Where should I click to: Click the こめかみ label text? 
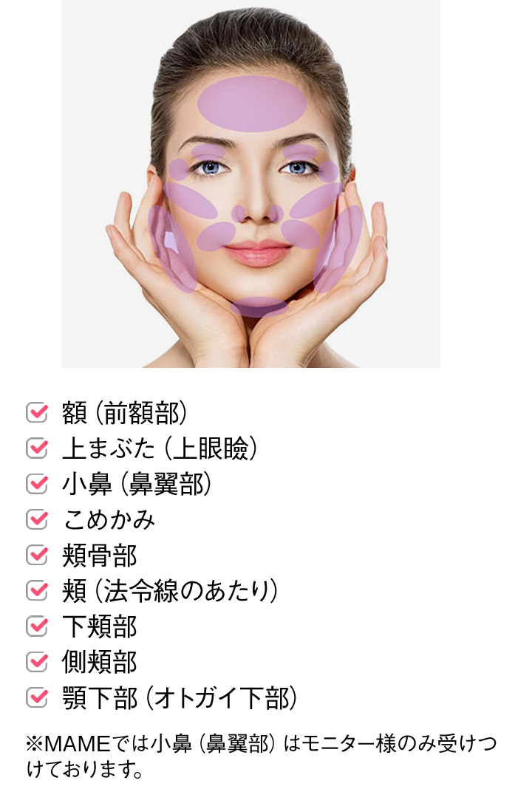(109, 519)
